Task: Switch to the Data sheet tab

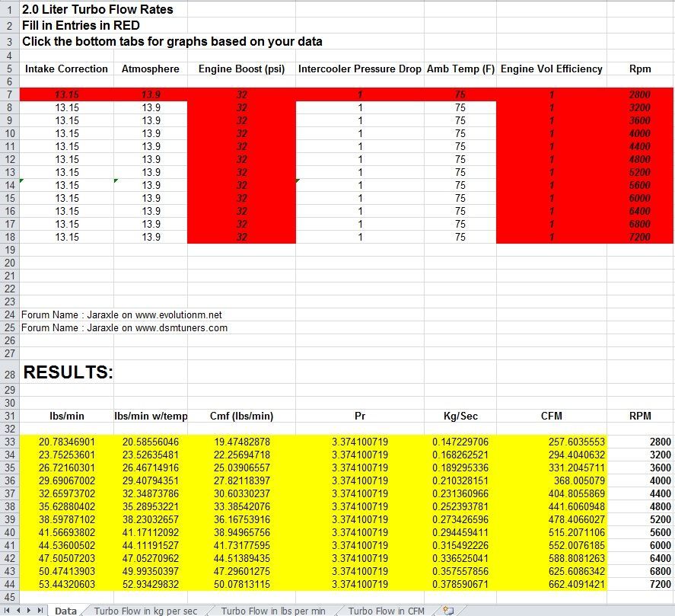Action: [65, 610]
